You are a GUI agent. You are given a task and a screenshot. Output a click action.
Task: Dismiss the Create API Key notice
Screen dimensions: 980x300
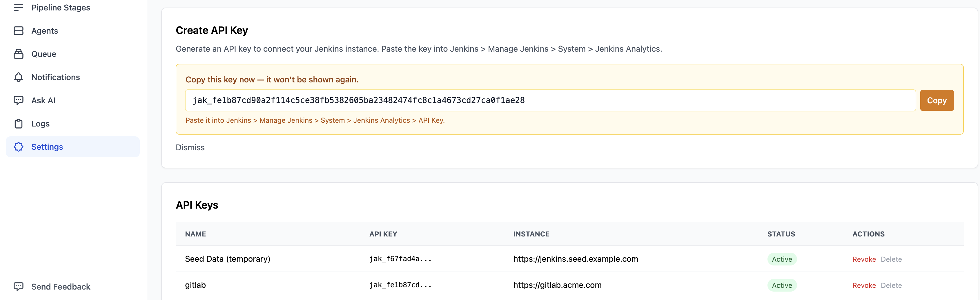coord(190,147)
